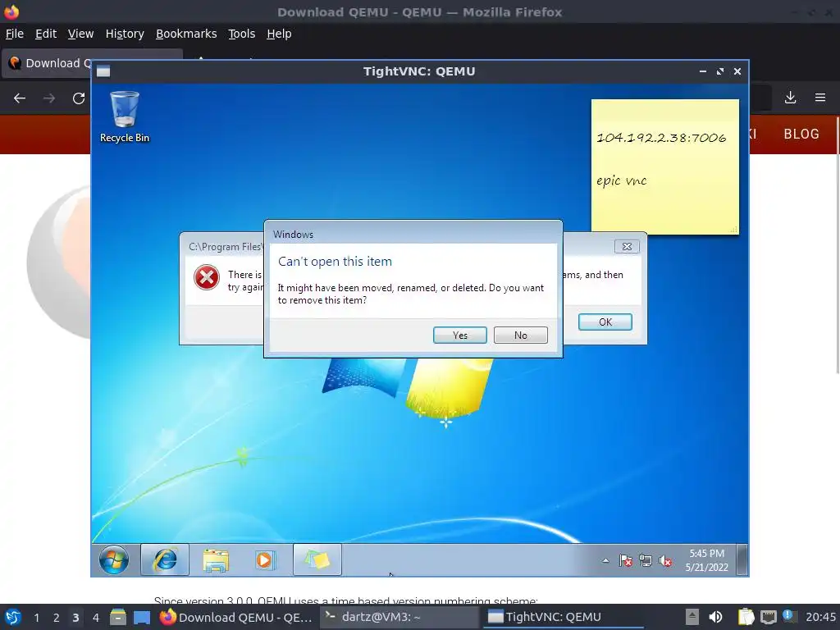Click the sticky note text 'epic vnc'

(622, 181)
